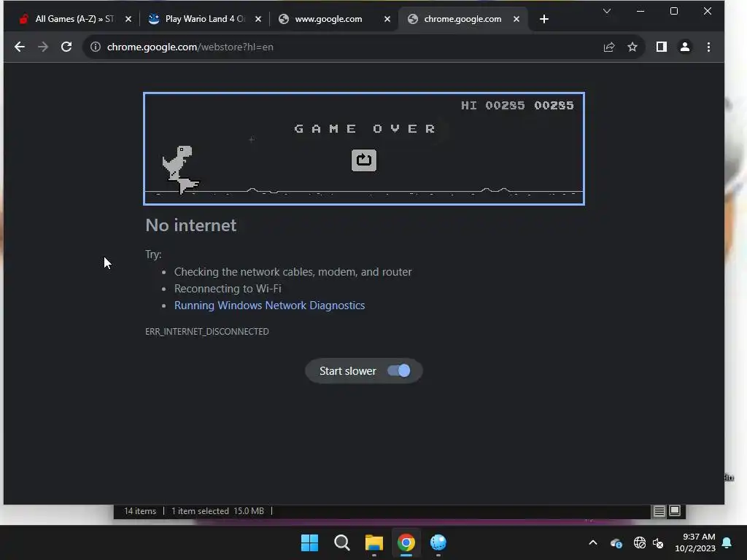Click the 14 items status text
The height and width of the screenshot is (560, 747).
click(140, 511)
